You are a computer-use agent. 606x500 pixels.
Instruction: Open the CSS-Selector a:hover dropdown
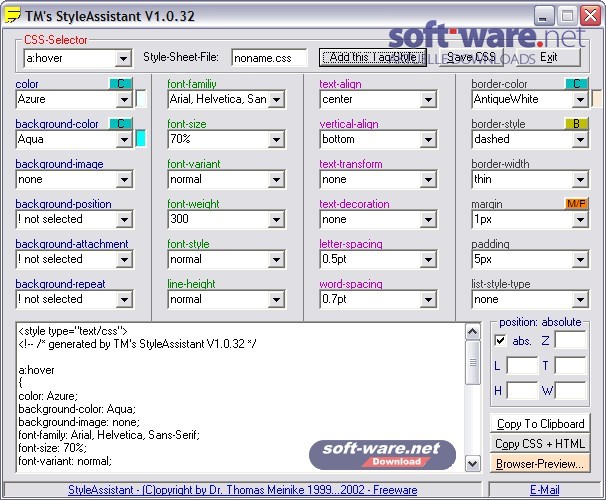point(123,58)
